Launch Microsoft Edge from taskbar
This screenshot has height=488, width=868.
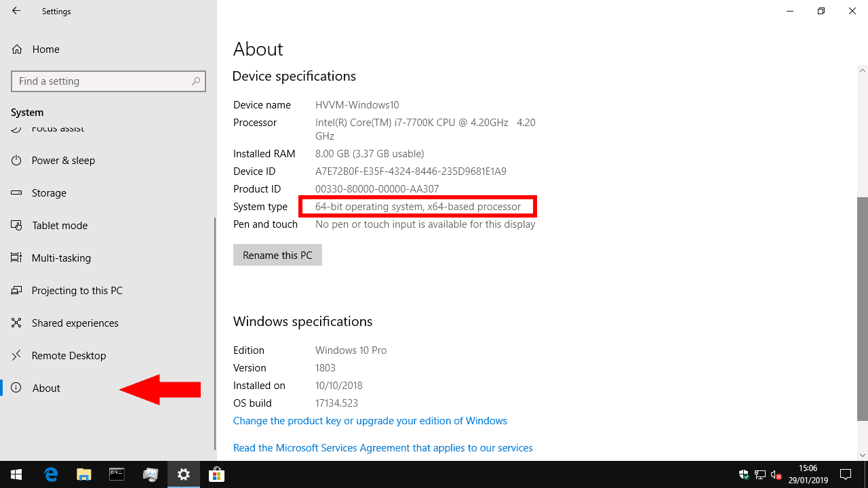(51, 474)
